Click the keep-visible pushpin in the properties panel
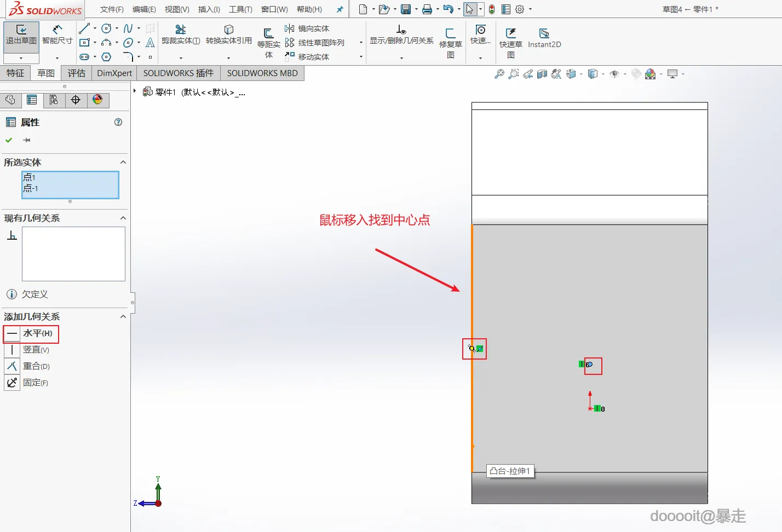782x532 pixels. [x=26, y=140]
